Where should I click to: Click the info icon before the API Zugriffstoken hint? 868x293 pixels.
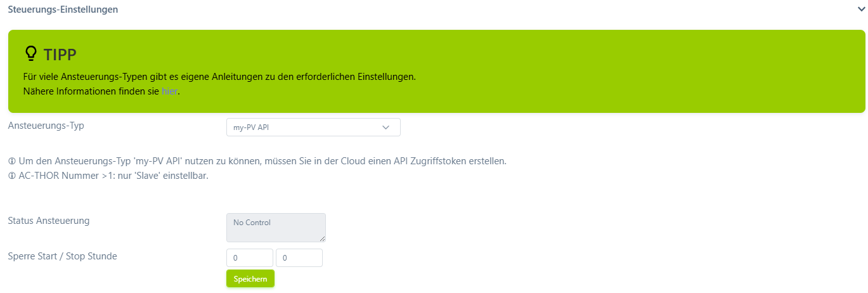point(11,161)
